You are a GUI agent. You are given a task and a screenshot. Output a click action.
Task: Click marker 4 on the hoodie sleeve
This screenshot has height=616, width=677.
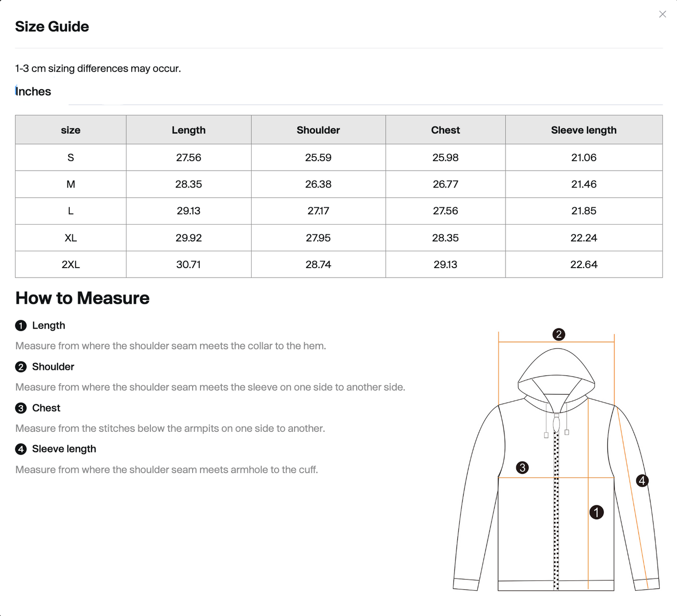pos(641,481)
